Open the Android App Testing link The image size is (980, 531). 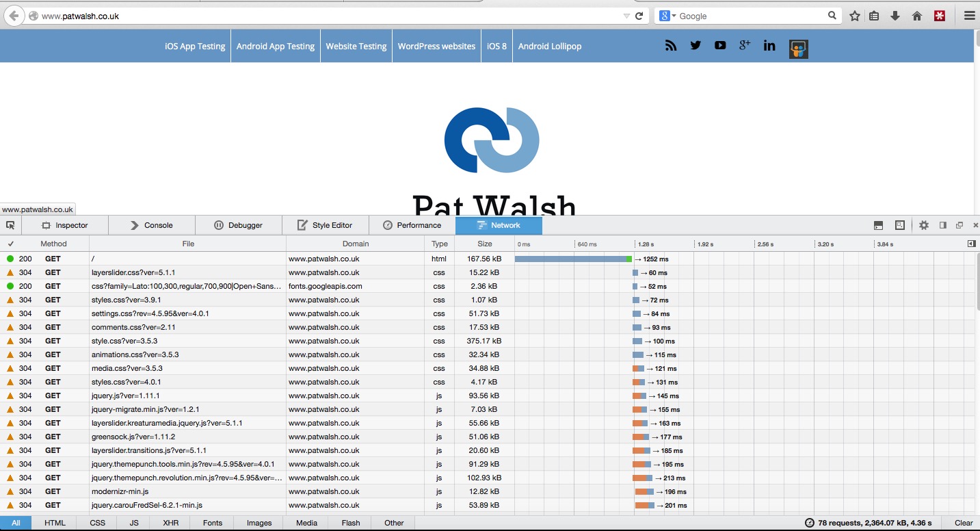[x=276, y=46]
